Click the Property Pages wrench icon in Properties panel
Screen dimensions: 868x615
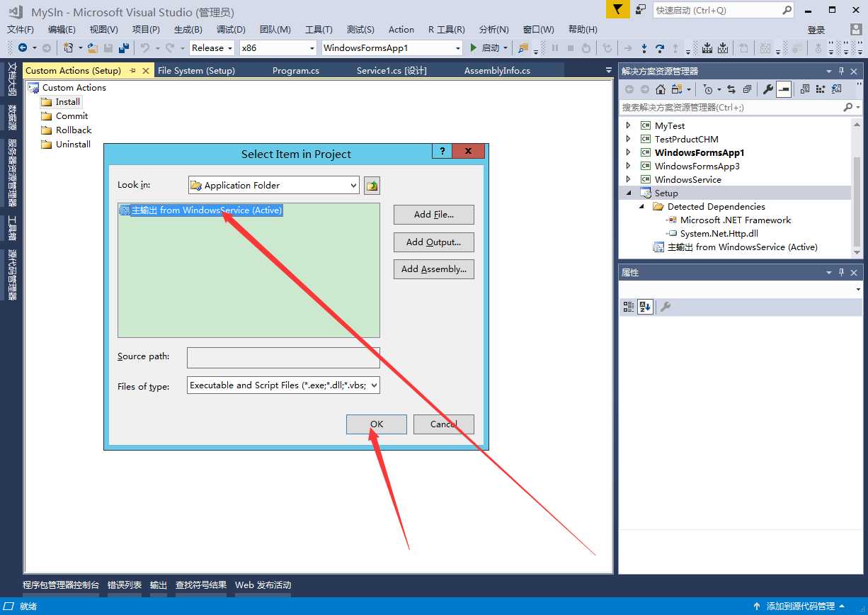[x=665, y=307]
